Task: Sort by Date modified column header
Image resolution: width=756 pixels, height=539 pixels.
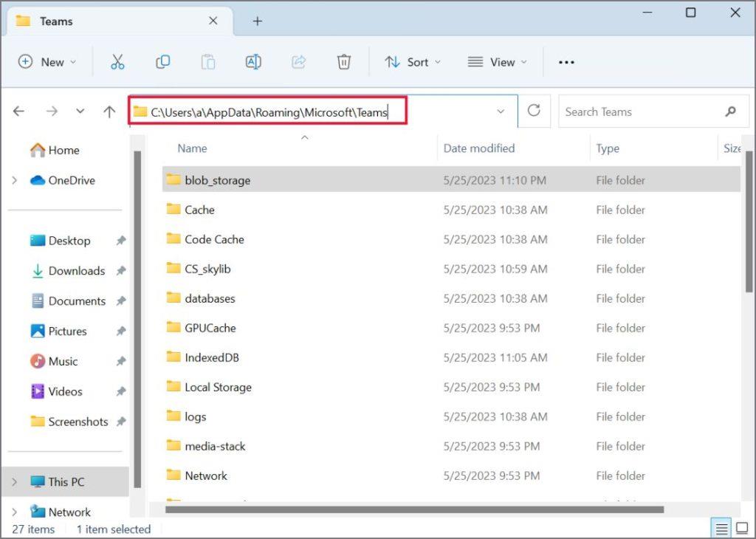Action: [x=478, y=148]
